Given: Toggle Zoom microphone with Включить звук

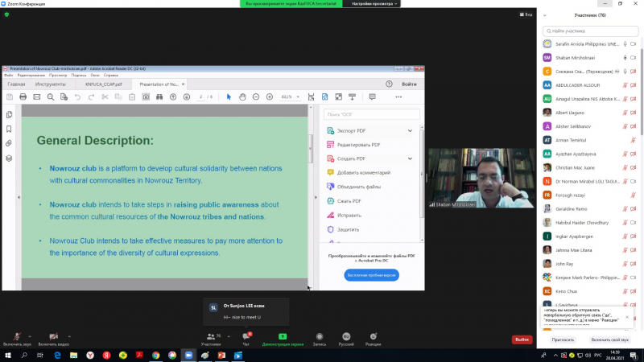Looking at the screenshot, I should (17, 337).
